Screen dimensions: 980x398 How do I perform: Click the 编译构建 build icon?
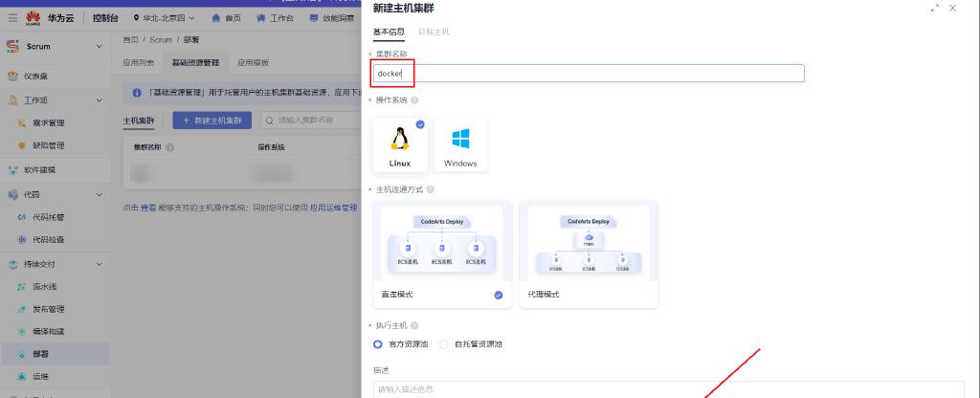click(x=21, y=331)
